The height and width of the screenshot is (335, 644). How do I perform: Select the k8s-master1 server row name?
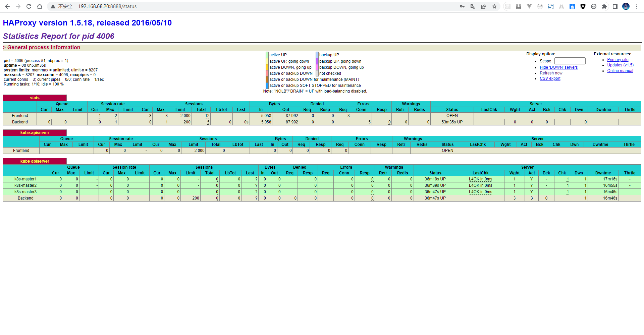coord(25,179)
